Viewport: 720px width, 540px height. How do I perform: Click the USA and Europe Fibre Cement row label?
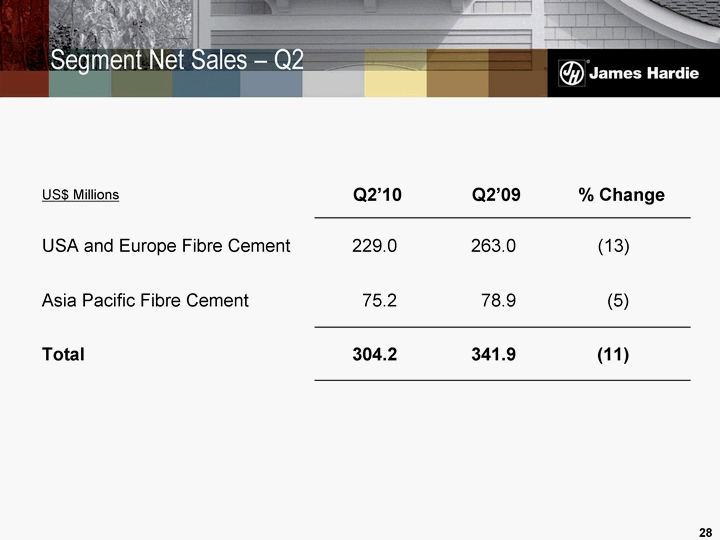pyautogui.click(x=166, y=245)
